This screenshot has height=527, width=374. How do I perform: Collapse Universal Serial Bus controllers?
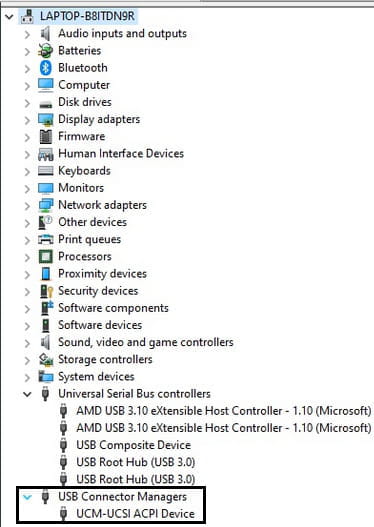[27, 394]
